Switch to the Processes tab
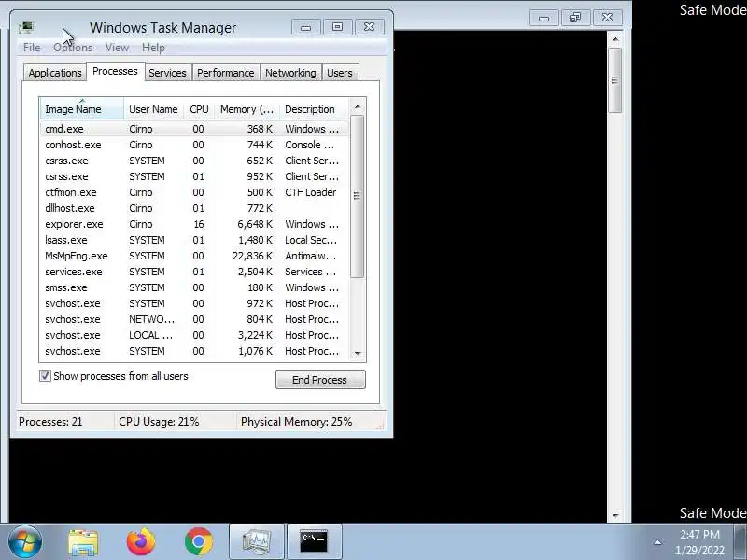The image size is (747, 560). pyautogui.click(x=115, y=72)
